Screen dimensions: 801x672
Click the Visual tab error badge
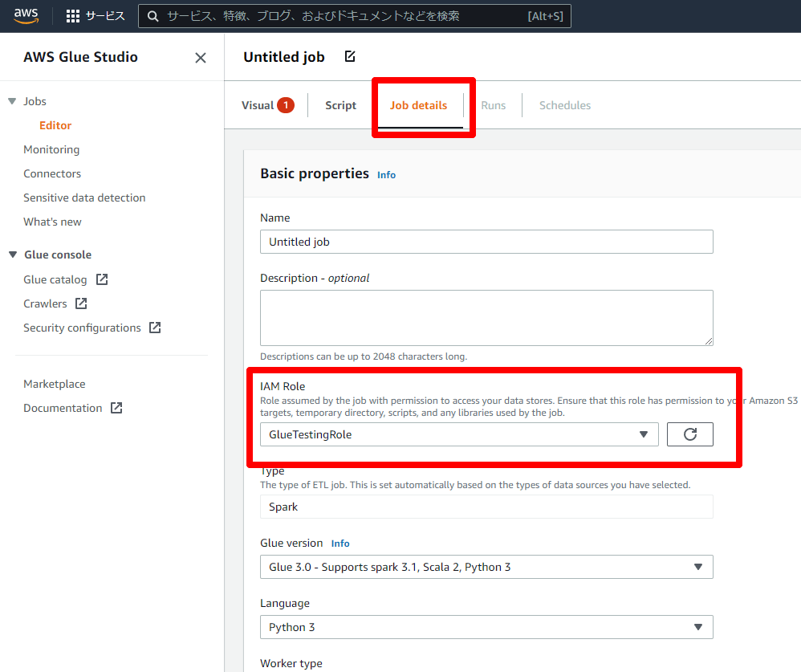pos(286,105)
